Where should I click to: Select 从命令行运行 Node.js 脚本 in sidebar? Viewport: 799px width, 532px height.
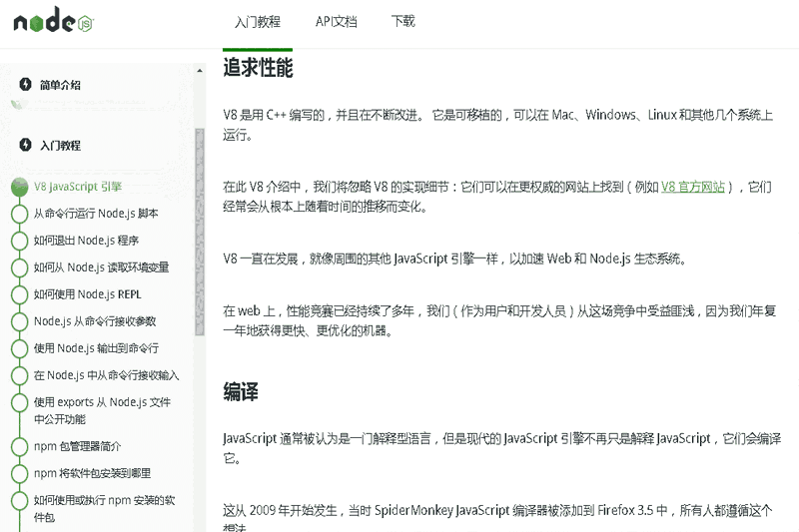tap(96, 214)
